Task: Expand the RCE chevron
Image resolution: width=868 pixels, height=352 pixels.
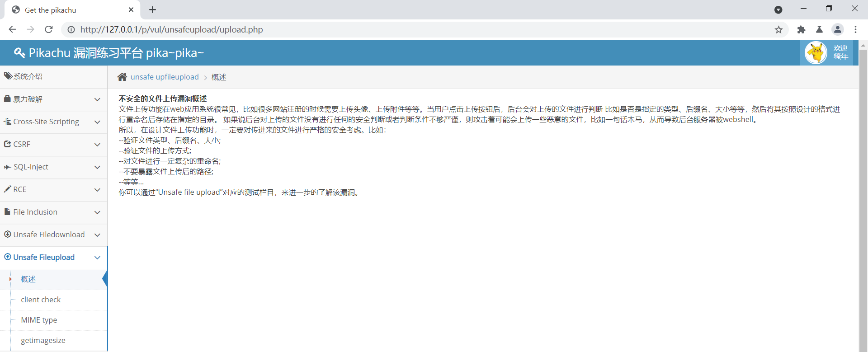Action: coord(97,190)
